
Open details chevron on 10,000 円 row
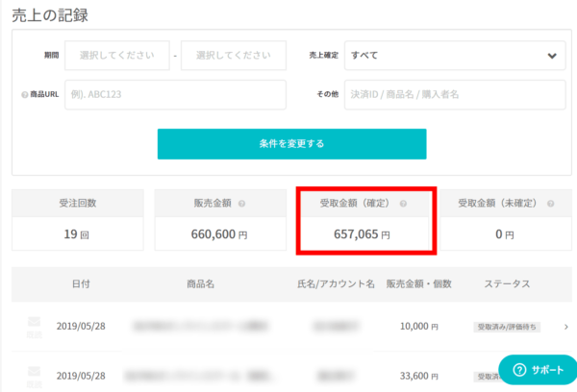click(x=566, y=327)
